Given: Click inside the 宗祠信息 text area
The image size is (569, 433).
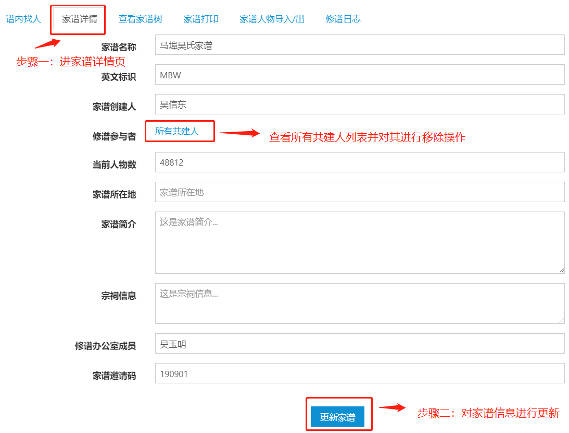Looking at the screenshot, I should coord(360,303).
